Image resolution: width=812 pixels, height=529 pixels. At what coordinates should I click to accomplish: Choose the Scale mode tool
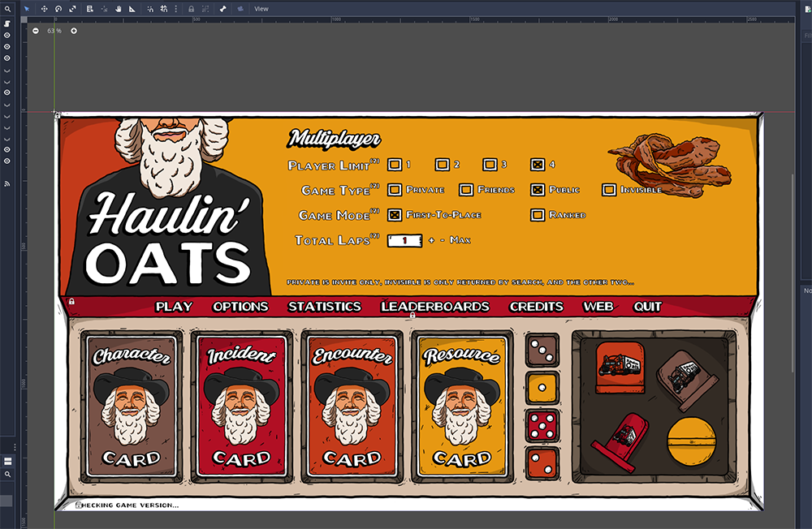coord(73,9)
